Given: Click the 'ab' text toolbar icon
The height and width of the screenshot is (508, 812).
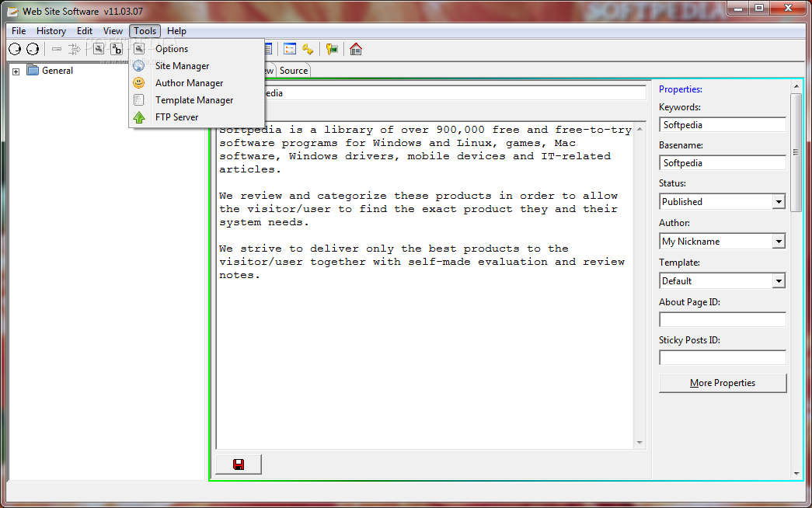Looking at the screenshot, I should point(117,49).
